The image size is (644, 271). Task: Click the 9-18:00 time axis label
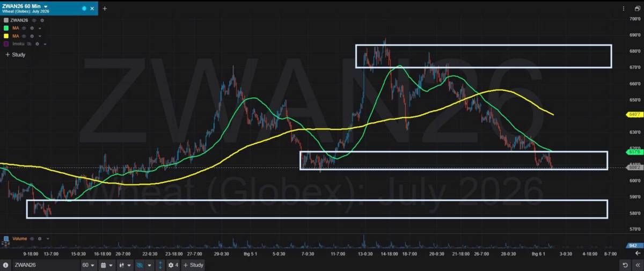pyautogui.click(x=31, y=253)
